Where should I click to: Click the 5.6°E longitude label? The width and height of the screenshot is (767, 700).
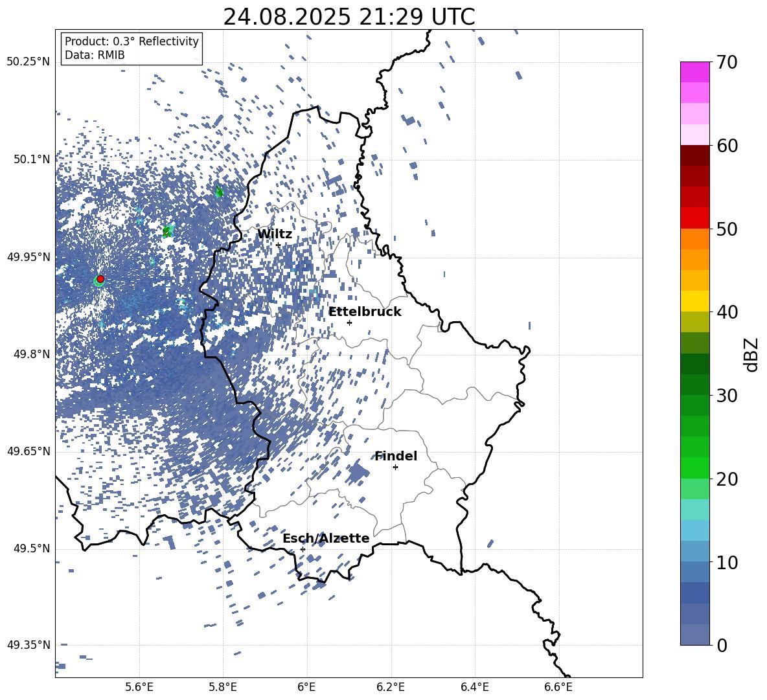tap(139, 687)
